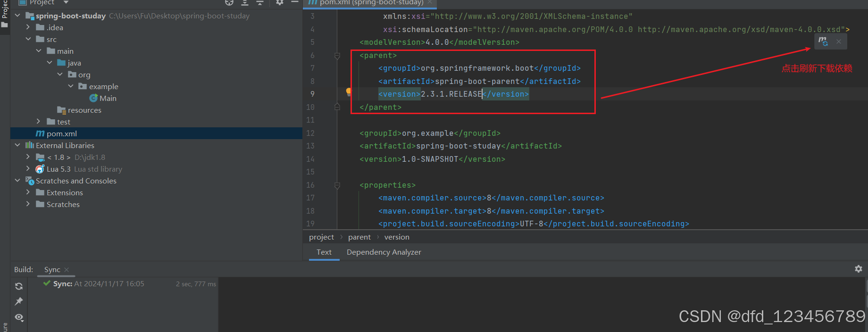Select the resources folder
868x332 pixels.
[79, 110]
